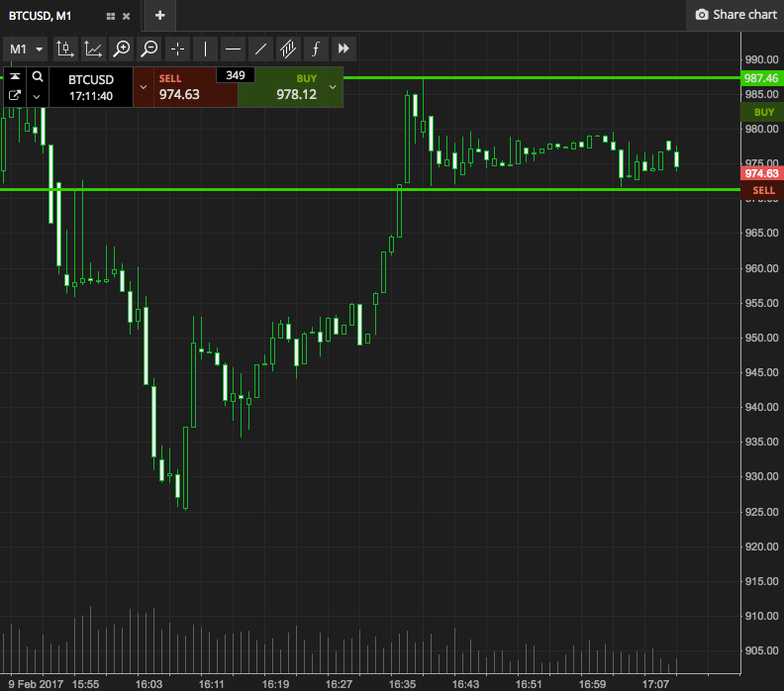Click the zoom out magnifier
Screen dimensions: 784x691
click(x=149, y=49)
